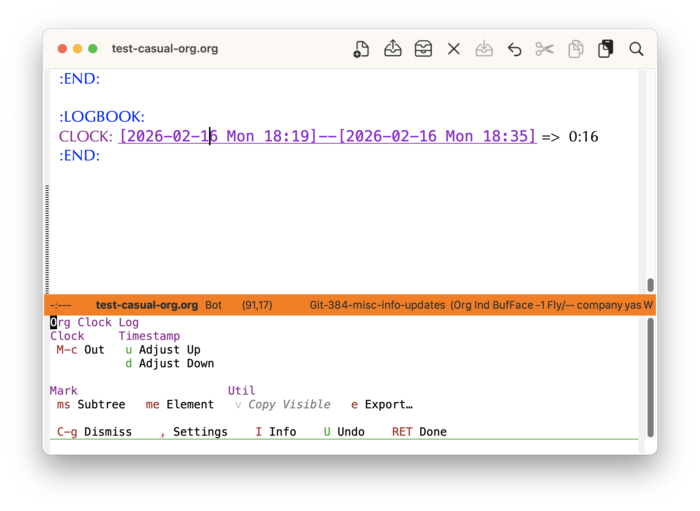Click the Clock group heading
Image resolution: width=700 pixels, height=511 pixels.
pos(67,336)
